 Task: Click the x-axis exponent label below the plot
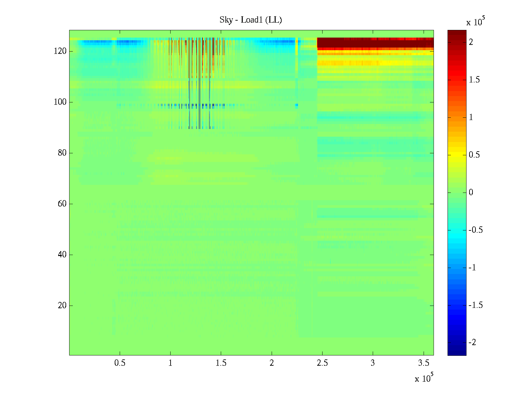click(x=424, y=378)
